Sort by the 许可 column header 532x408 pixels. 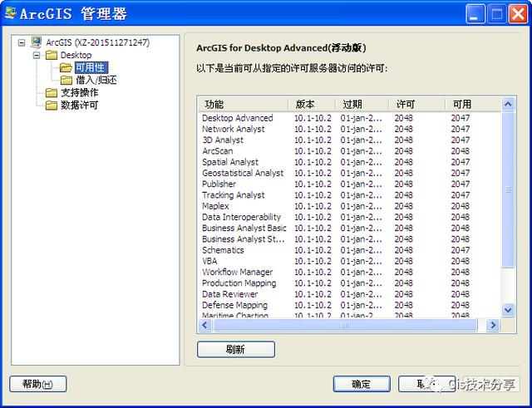[x=416, y=104]
